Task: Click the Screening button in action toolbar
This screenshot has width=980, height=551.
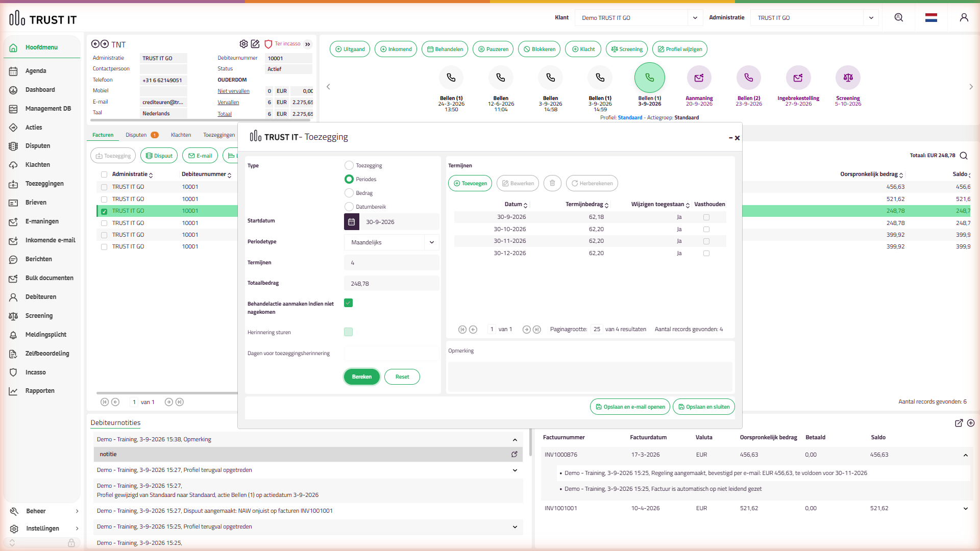Action: (x=627, y=49)
